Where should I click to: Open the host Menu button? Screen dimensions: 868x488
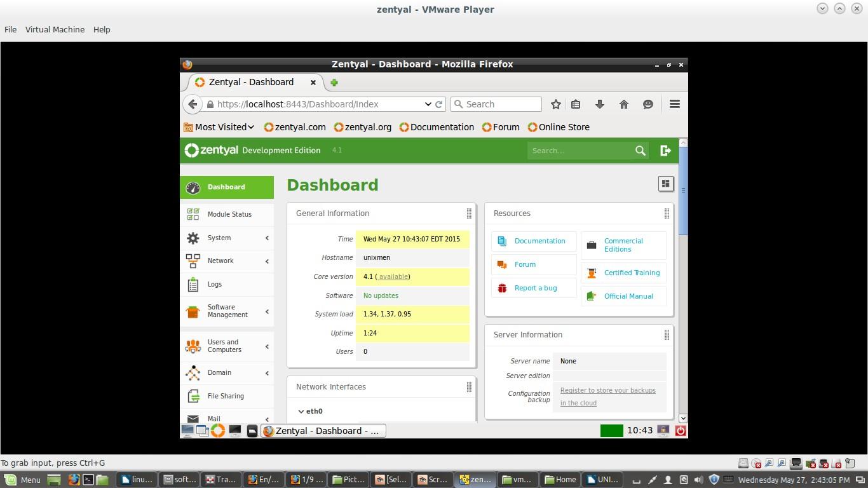tap(23, 480)
